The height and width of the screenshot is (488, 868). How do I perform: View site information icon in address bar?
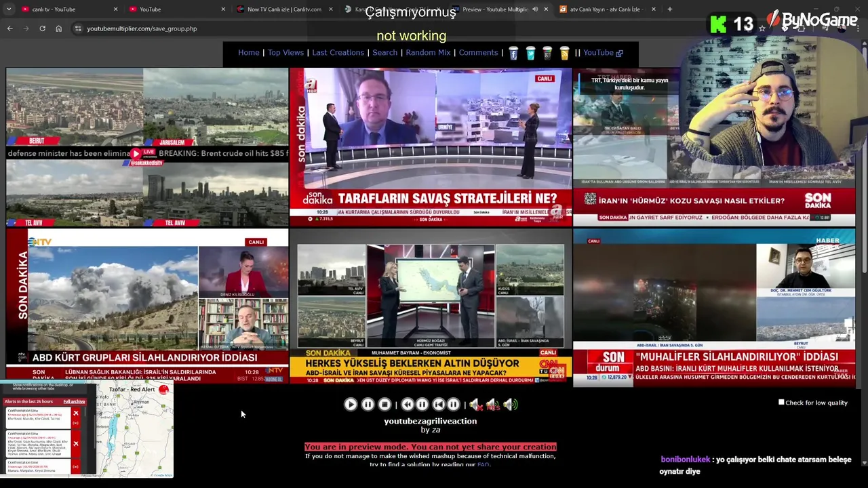78,28
